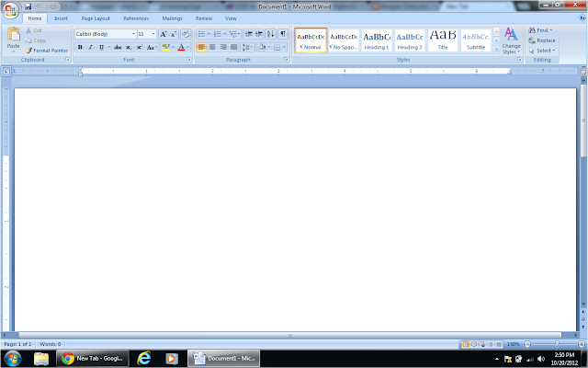
Task: Grow font size with the large A
Action: 164,34
